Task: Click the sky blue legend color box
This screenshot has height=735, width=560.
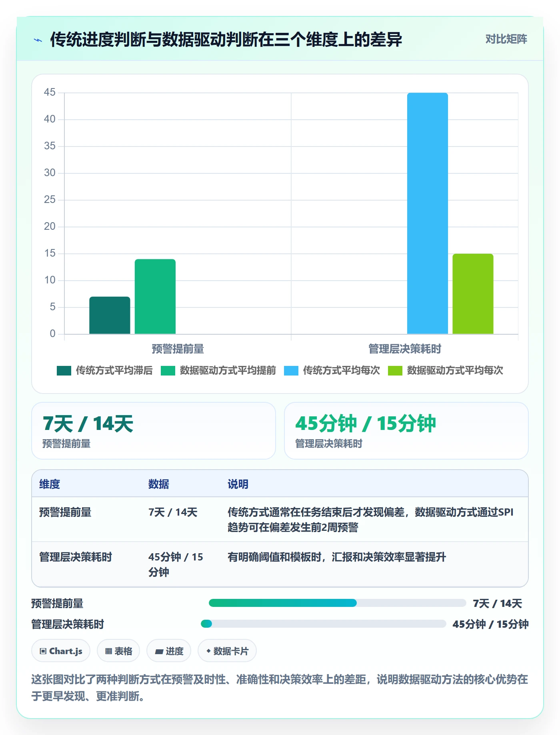Action: click(291, 371)
